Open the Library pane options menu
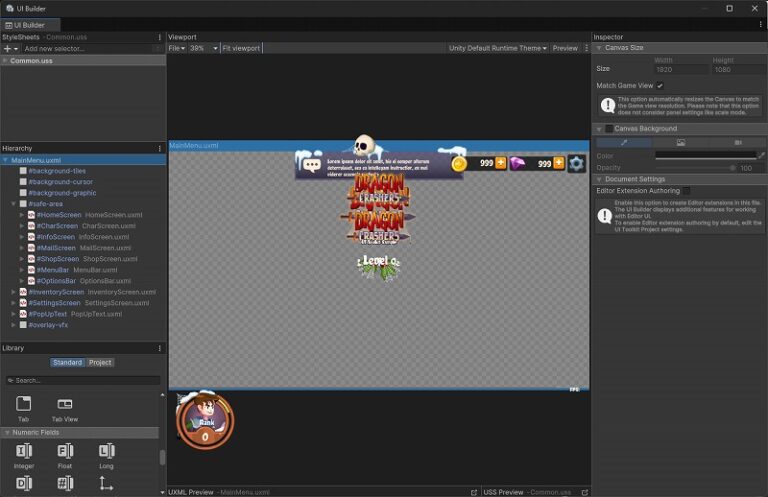 point(160,348)
